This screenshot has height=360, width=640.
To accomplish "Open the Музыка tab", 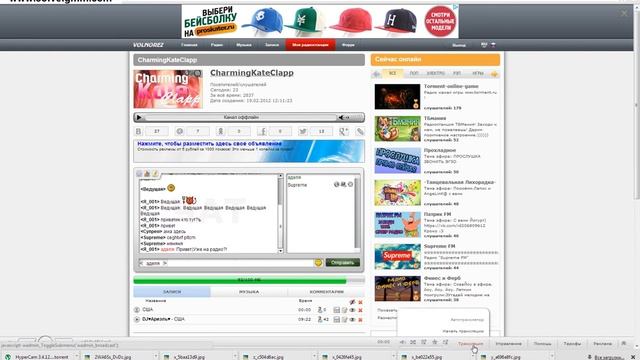I will coord(249,292).
